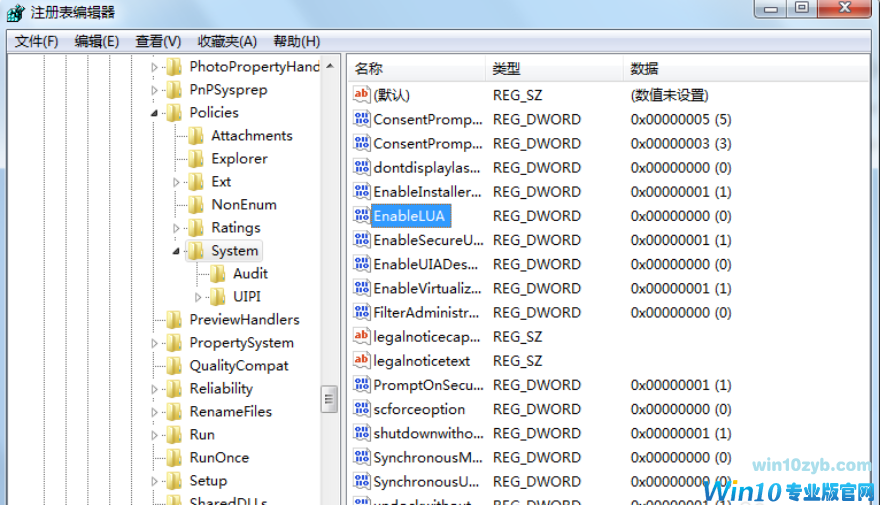The image size is (880, 505).
Task: Open the 帮助(H) menu
Action: tap(296, 42)
